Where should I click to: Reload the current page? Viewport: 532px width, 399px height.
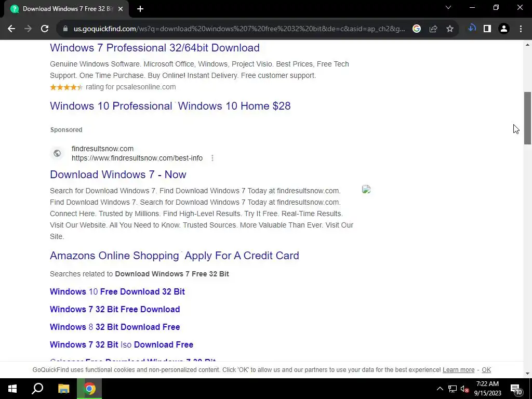point(45,29)
